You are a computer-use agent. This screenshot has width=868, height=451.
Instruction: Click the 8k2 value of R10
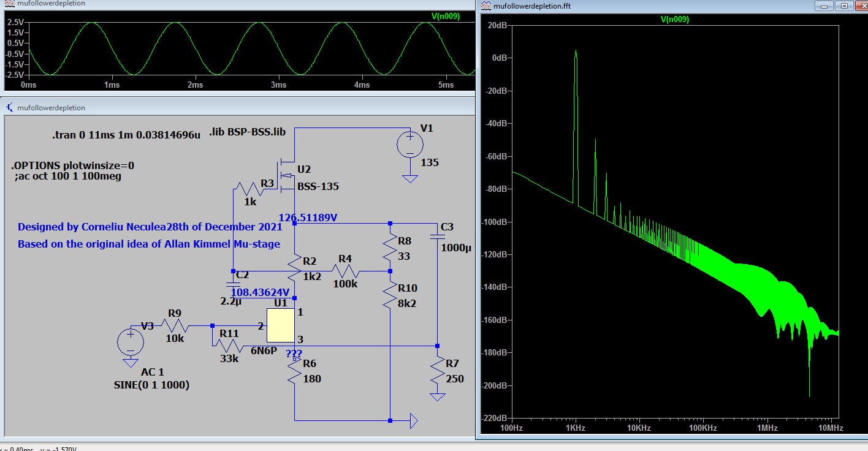click(407, 303)
